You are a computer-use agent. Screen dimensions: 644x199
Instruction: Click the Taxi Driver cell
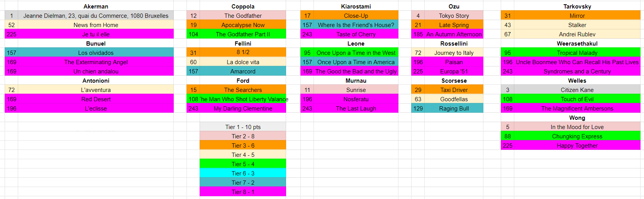click(x=454, y=90)
